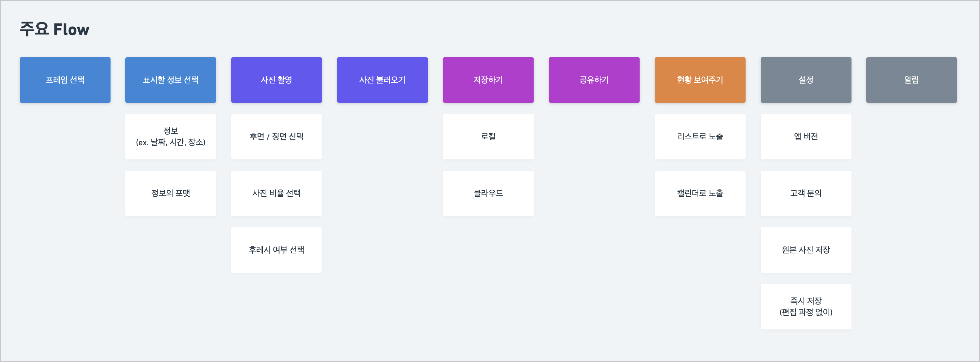Click the 정보 (ex. 날짜, 시간, 장소) card
The image size is (980, 362).
(x=171, y=137)
